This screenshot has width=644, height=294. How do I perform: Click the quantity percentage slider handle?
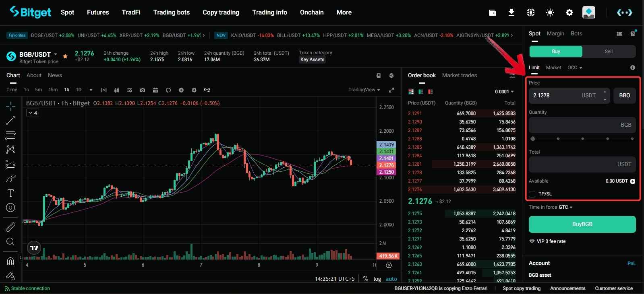click(533, 139)
